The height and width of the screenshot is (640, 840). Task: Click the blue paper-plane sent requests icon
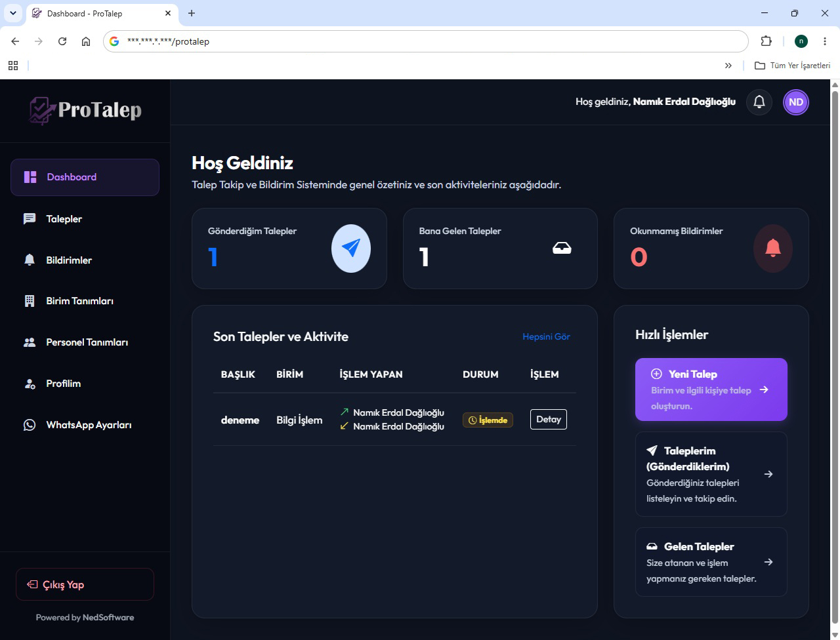coord(351,248)
